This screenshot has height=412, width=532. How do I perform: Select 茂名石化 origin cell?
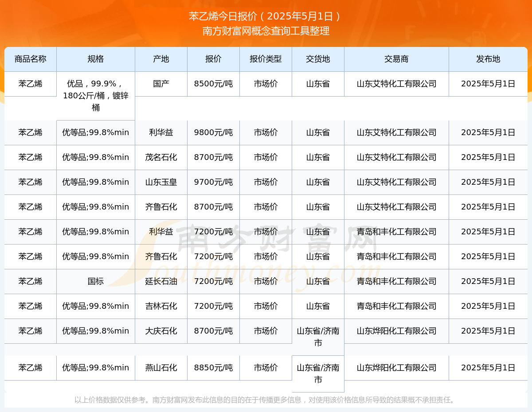161,157
